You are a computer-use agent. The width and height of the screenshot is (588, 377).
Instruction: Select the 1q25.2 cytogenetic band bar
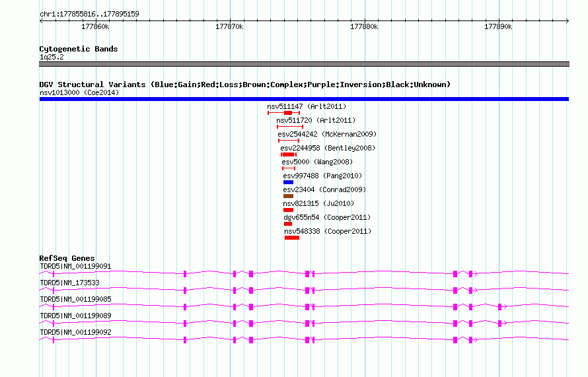(x=304, y=64)
